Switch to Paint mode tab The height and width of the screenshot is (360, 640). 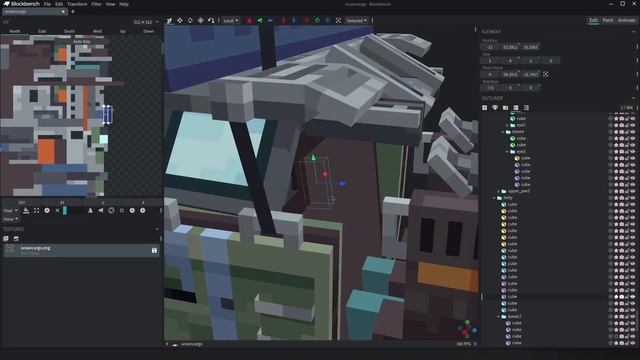point(608,20)
